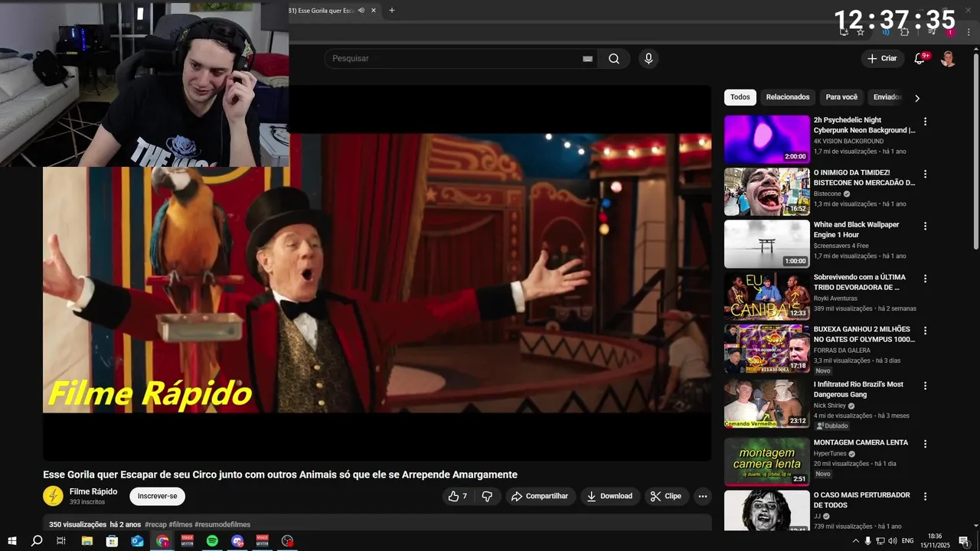This screenshot has width=980, height=551.
Task: Open File Explorer from the taskbar
Action: 87,541
